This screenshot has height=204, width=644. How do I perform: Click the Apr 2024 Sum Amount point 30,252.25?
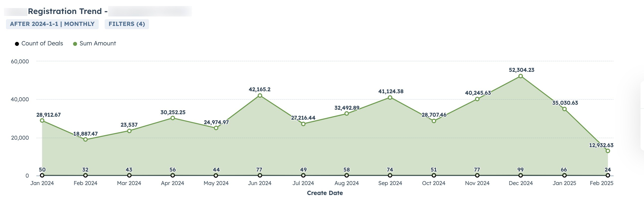(x=172, y=118)
